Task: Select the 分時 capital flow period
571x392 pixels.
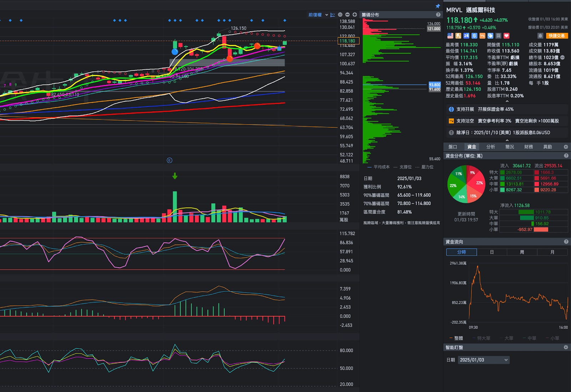Action: (x=461, y=252)
